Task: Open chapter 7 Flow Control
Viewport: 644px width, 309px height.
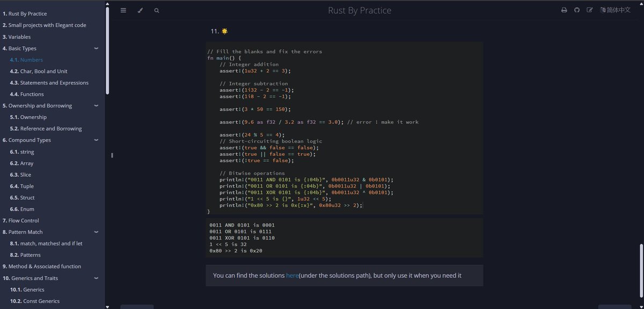Action: point(21,220)
